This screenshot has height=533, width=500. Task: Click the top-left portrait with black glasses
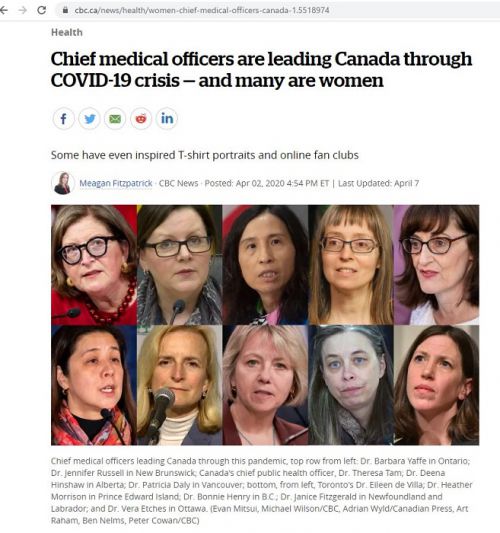click(94, 265)
